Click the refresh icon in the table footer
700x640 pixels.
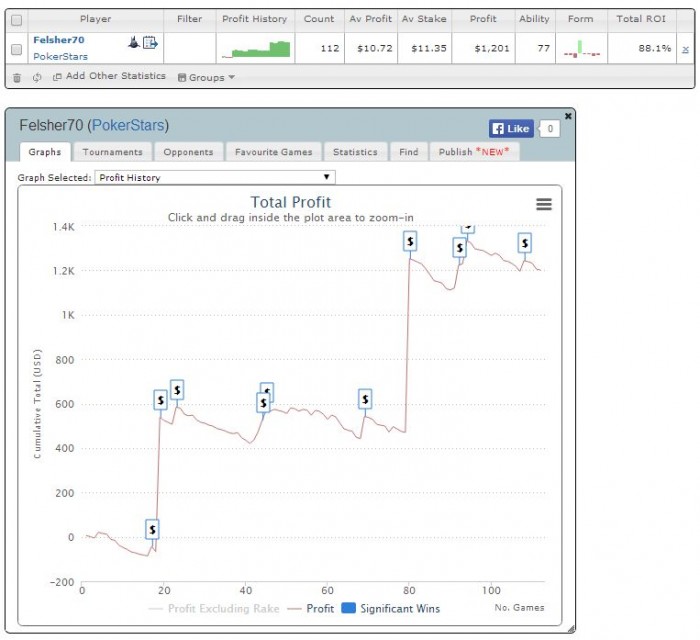(x=37, y=77)
